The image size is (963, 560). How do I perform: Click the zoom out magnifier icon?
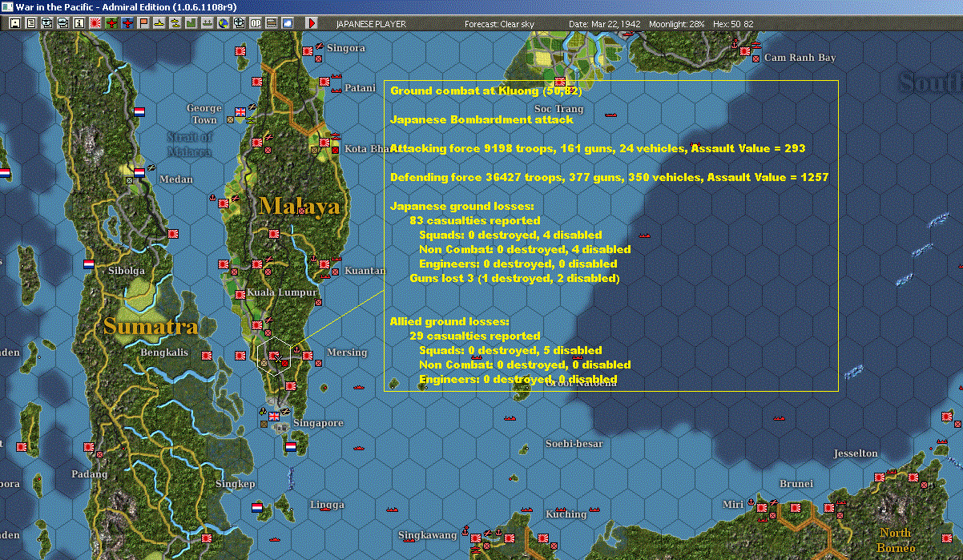(63, 23)
